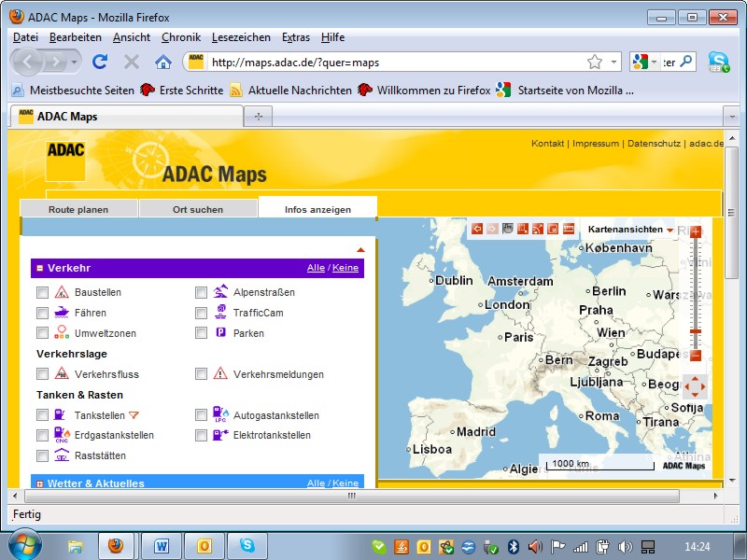Switch to the Ort suchen tab
This screenshot has width=747, height=560.
[198, 209]
